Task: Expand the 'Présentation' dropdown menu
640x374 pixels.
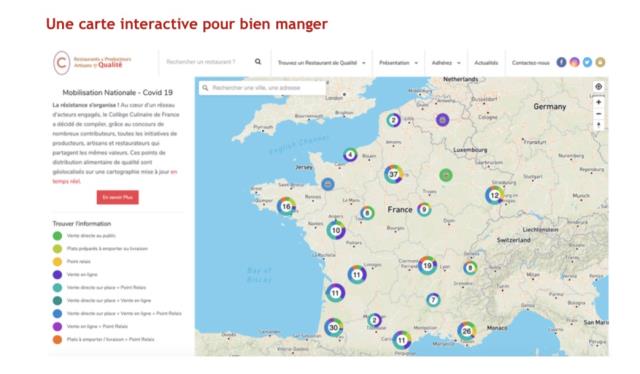Action: click(398, 63)
